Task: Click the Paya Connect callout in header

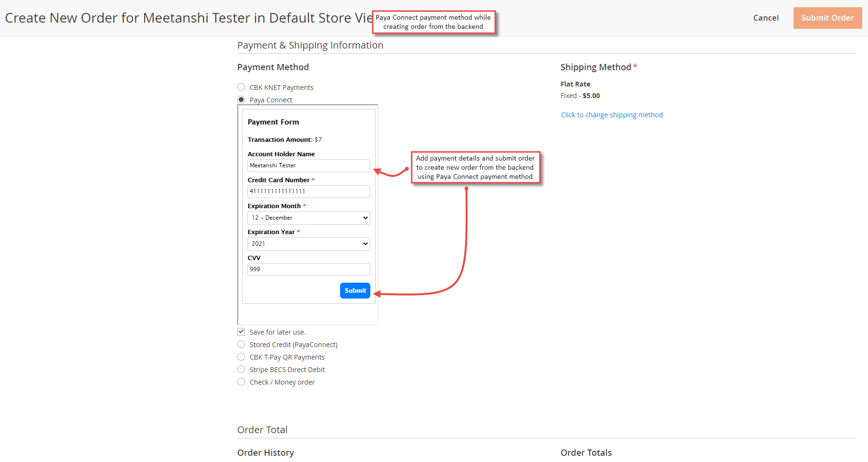Action: pyautogui.click(x=433, y=22)
